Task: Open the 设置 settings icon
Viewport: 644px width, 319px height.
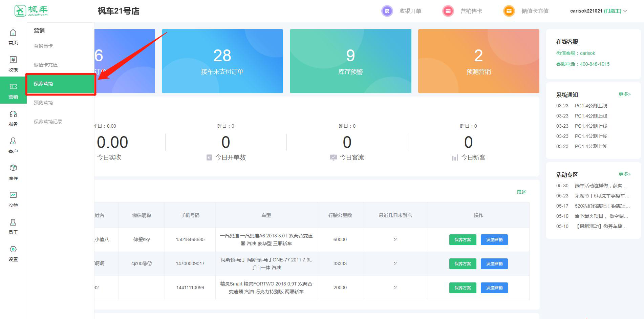Action: tap(13, 250)
